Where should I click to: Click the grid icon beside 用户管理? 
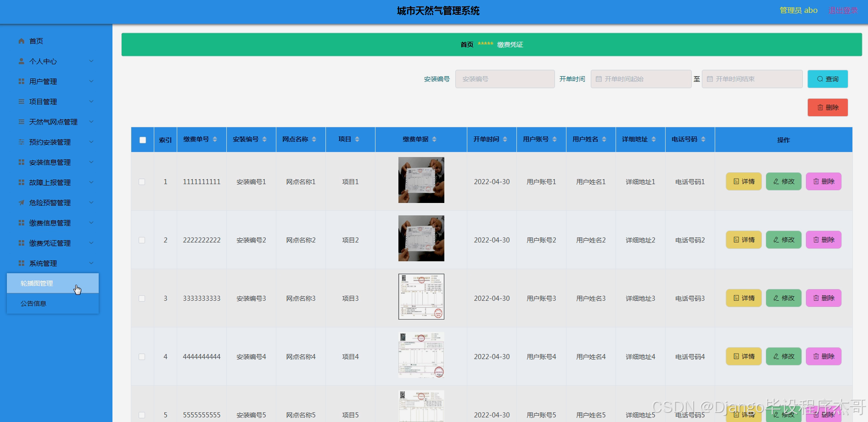coord(22,81)
